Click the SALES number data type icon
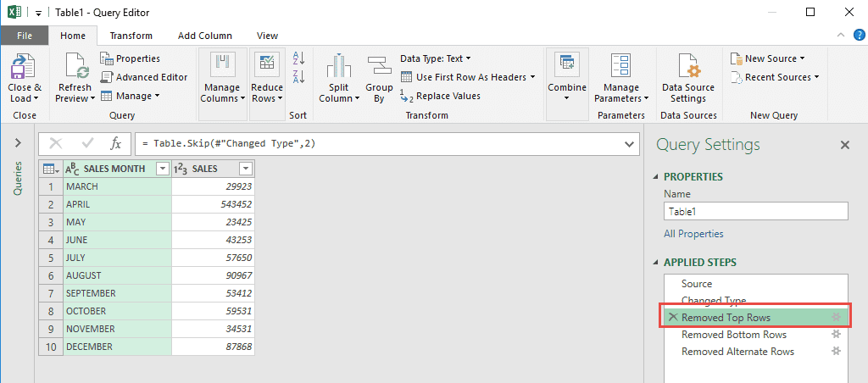868x383 pixels. [x=181, y=169]
